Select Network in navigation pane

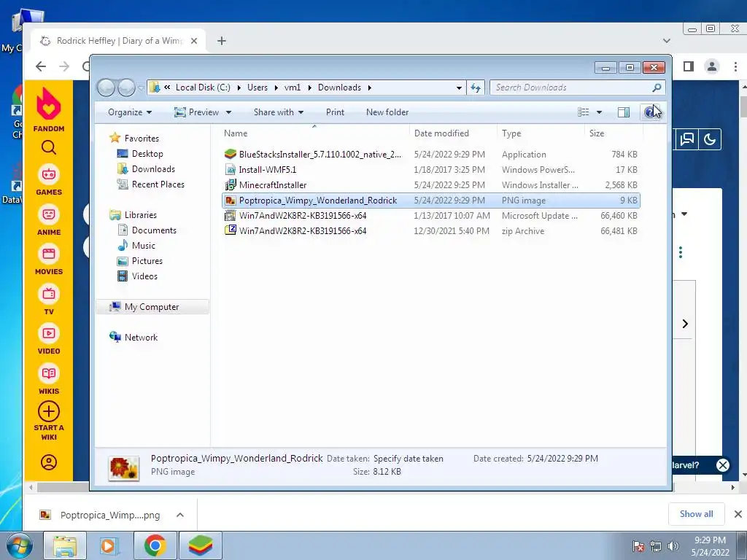(141, 337)
